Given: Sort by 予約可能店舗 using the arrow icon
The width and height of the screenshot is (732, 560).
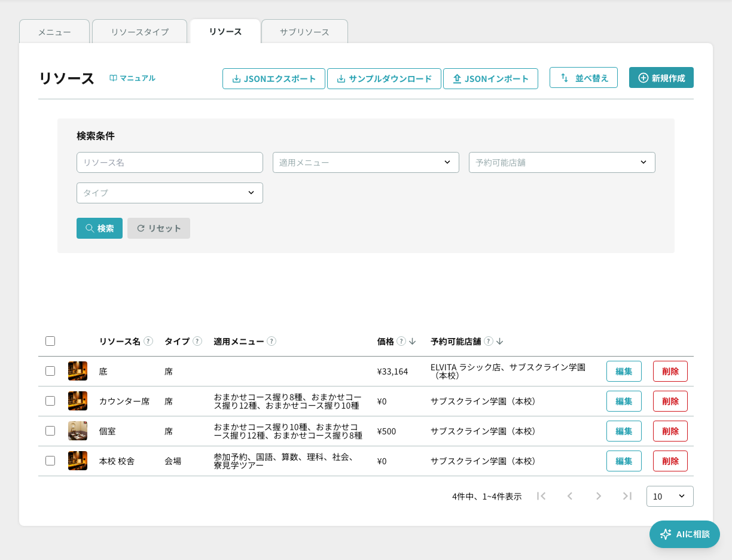Looking at the screenshot, I should point(500,341).
